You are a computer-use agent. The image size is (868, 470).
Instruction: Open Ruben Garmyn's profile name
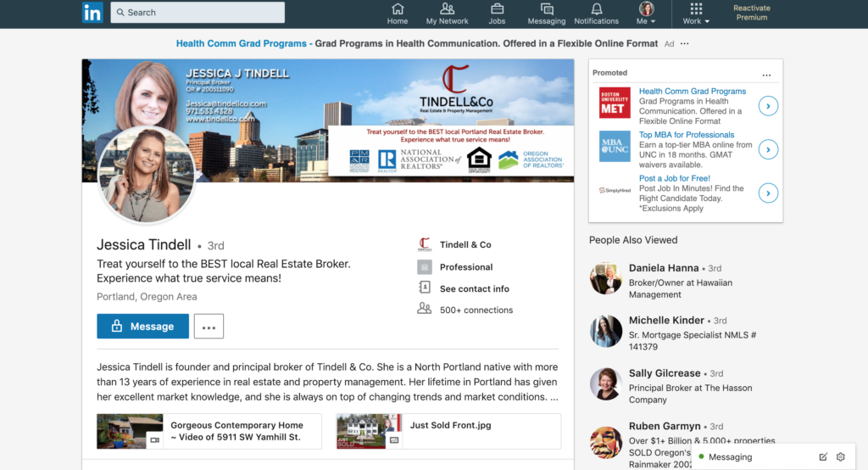[665, 426]
